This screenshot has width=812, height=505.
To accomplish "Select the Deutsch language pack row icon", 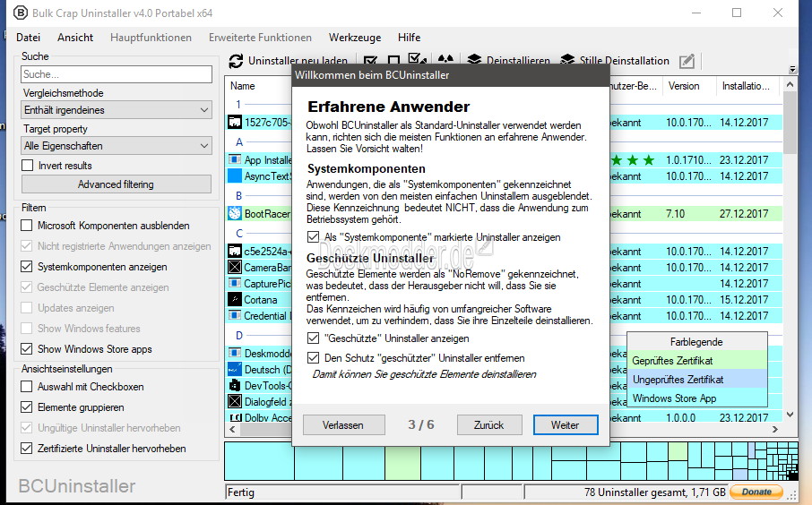I will (235, 370).
